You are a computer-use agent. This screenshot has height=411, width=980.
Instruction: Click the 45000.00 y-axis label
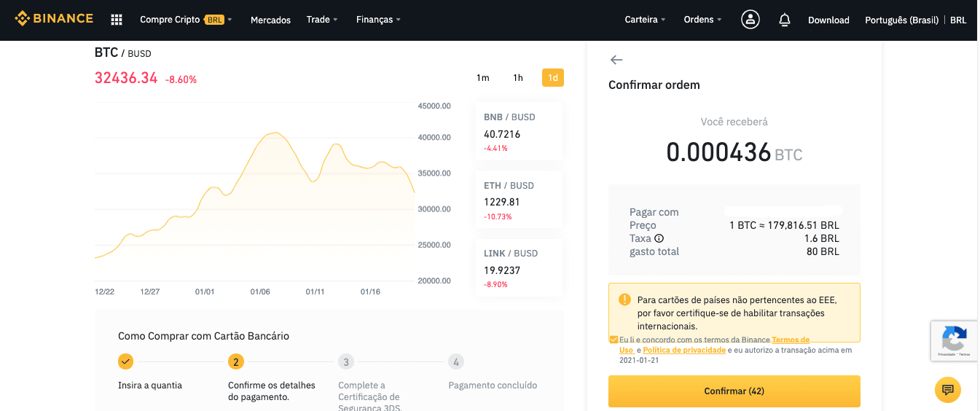coord(434,106)
